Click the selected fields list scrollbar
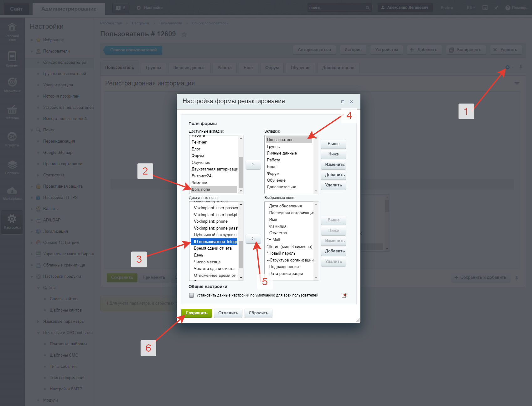The width and height of the screenshot is (532, 406). 316,241
